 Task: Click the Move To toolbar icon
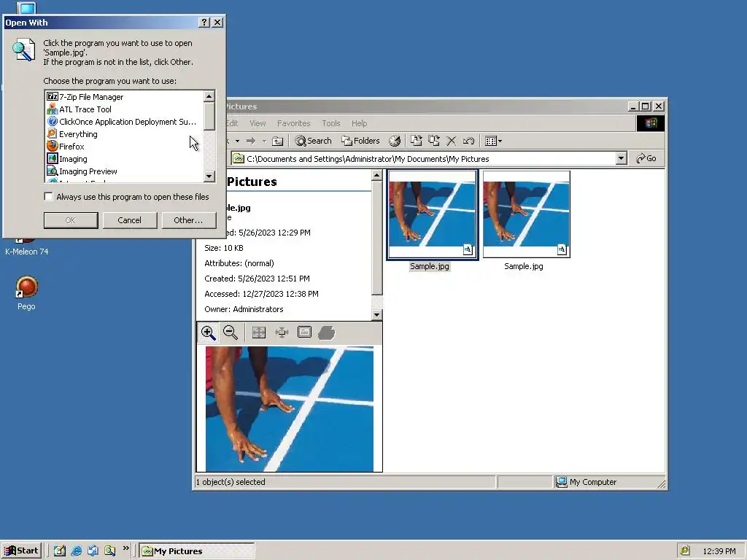click(x=417, y=141)
